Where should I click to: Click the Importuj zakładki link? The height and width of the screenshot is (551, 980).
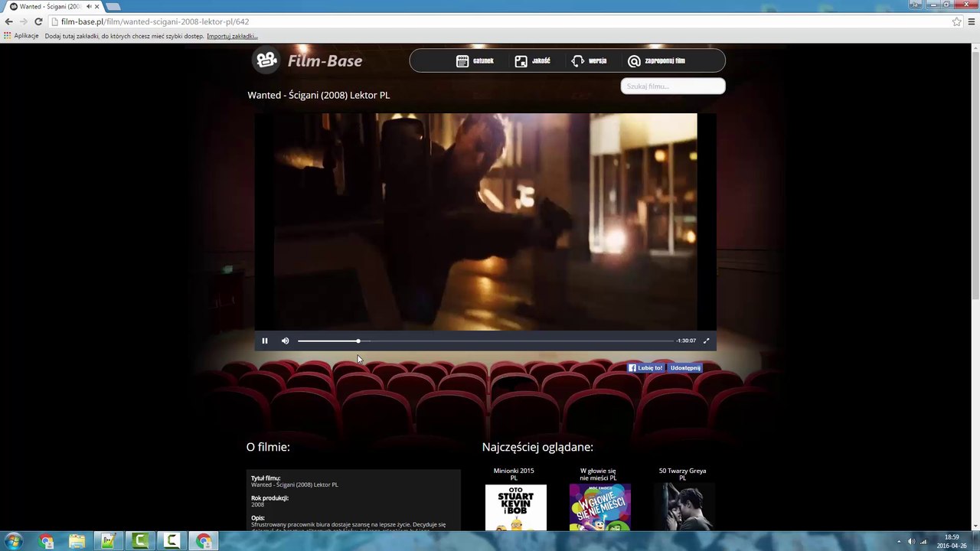point(232,36)
